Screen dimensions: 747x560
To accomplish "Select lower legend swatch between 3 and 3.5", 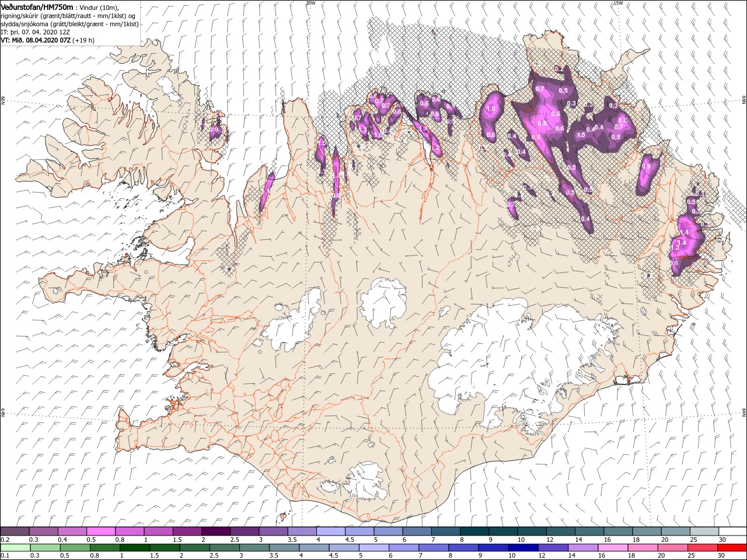I will pyautogui.click(x=254, y=548).
